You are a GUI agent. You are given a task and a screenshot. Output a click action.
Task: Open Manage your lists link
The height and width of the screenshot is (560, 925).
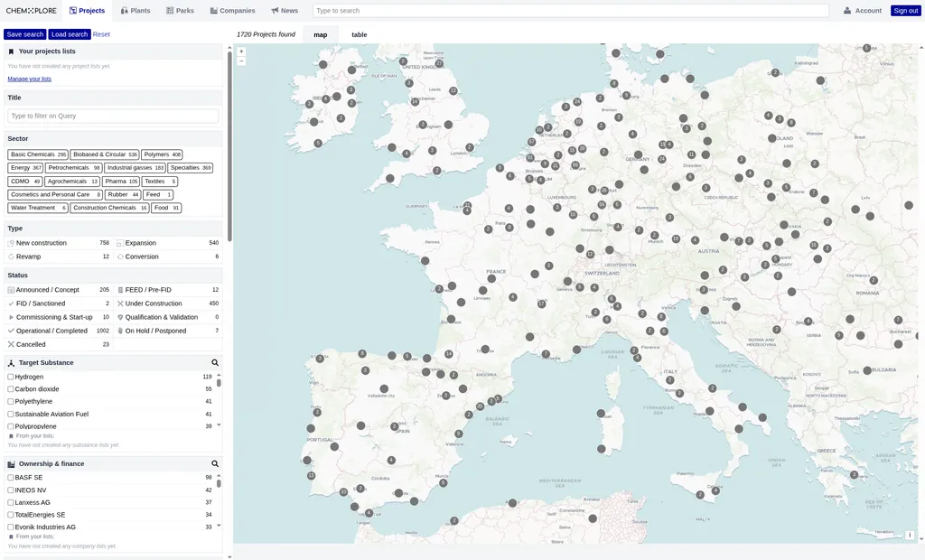coord(30,79)
